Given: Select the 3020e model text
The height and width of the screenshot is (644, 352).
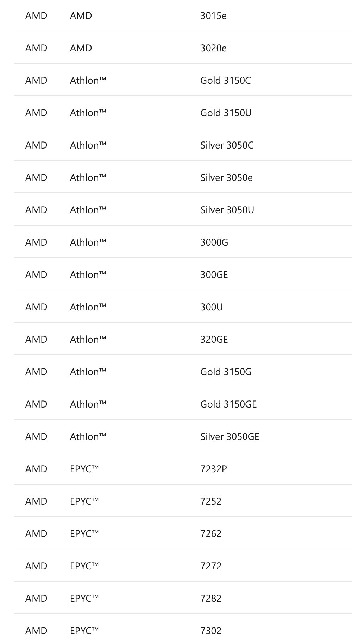Looking at the screenshot, I should (x=213, y=48).
